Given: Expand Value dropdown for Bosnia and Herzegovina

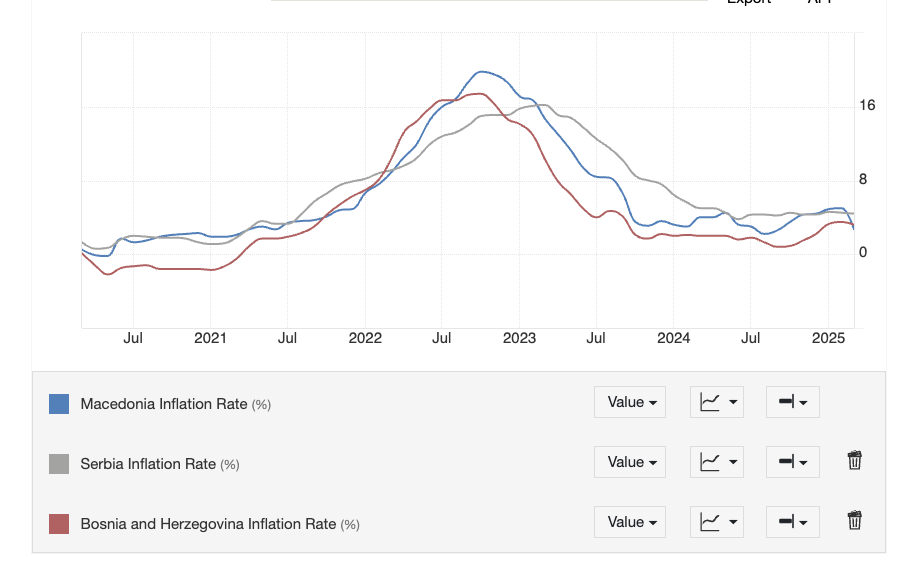Looking at the screenshot, I should point(629,522).
